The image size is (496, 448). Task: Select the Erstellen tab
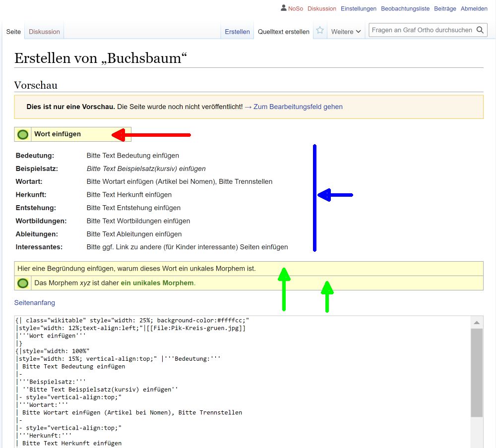click(237, 32)
